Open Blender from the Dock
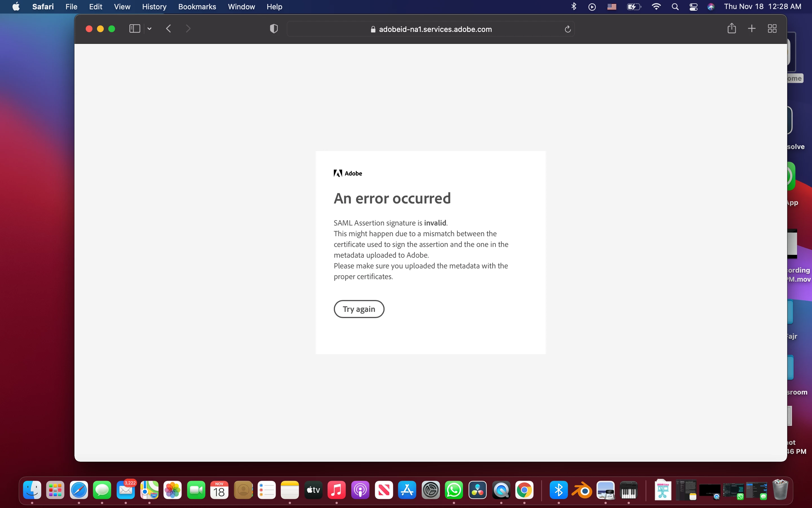This screenshot has width=812, height=508. click(x=582, y=490)
